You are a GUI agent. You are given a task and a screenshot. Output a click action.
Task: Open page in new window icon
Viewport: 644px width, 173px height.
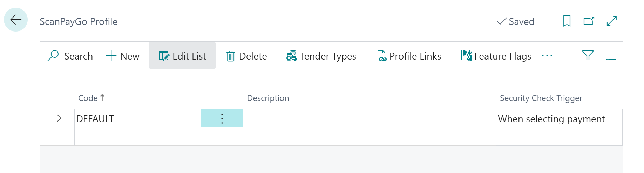589,21
